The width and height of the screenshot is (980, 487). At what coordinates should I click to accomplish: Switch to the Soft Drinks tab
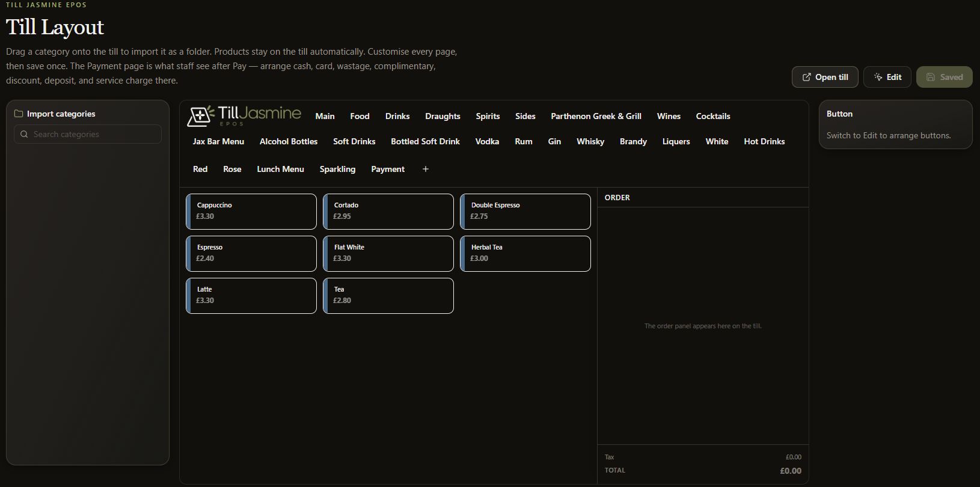[354, 141]
